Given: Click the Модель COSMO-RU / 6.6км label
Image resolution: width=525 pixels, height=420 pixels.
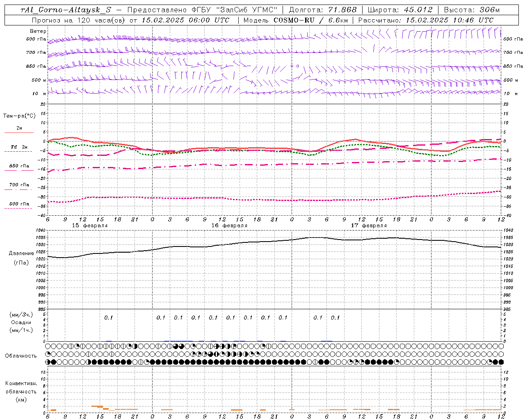Looking at the screenshot, I should [x=296, y=20].
